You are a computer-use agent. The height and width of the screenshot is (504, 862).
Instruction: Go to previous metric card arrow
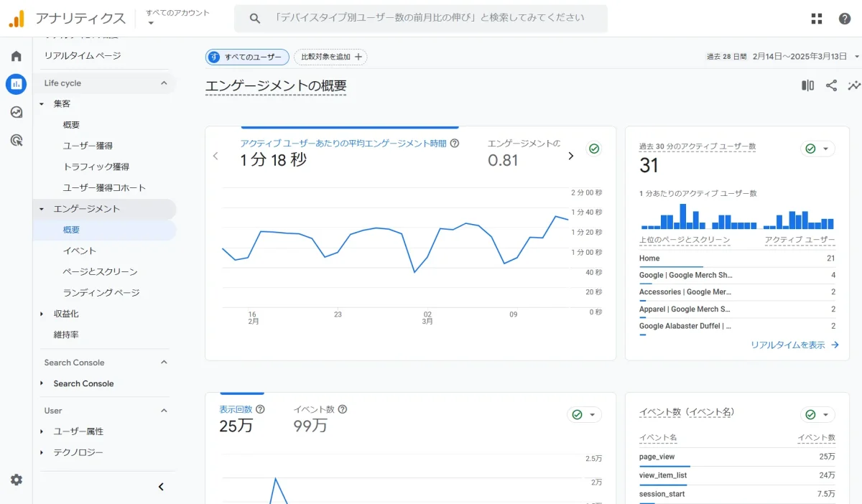[x=215, y=156]
